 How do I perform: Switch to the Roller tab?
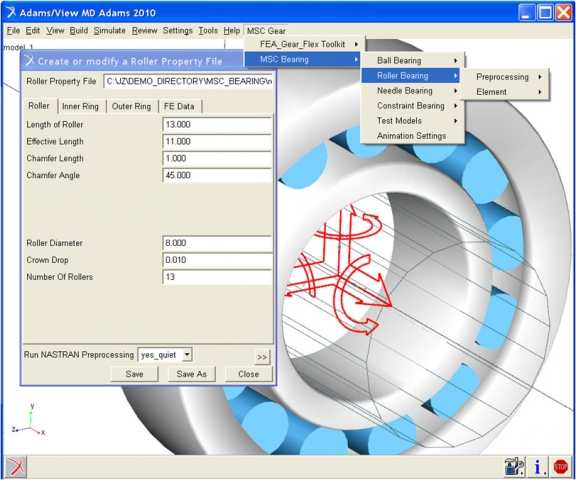39,106
